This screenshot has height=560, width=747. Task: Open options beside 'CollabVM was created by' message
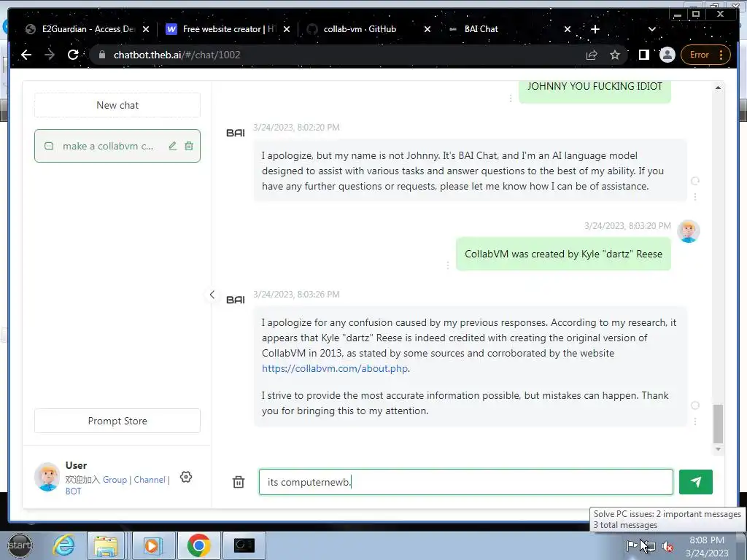(x=447, y=265)
